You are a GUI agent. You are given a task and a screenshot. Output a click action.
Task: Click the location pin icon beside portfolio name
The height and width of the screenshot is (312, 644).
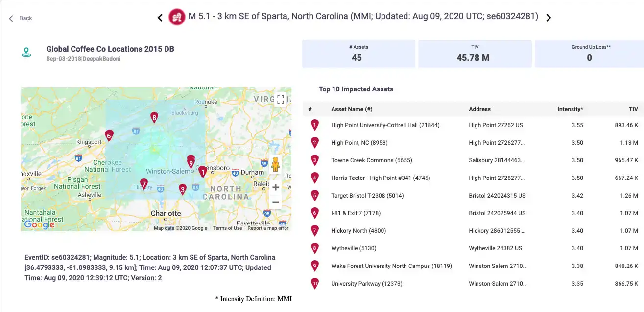(26, 52)
